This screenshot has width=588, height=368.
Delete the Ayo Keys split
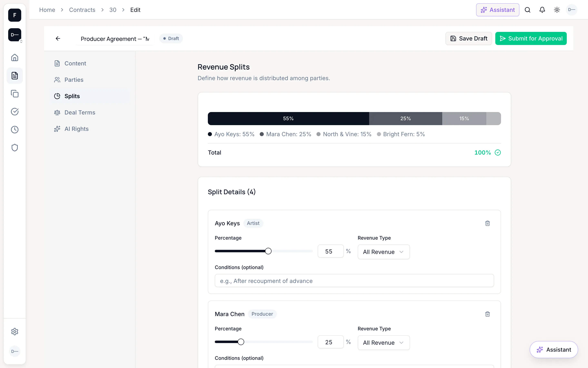click(487, 223)
